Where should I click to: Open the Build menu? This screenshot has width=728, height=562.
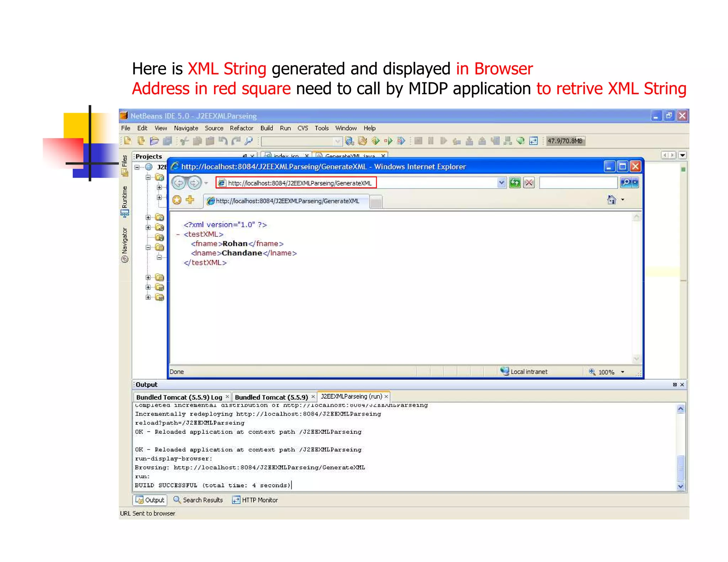click(267, 128)
